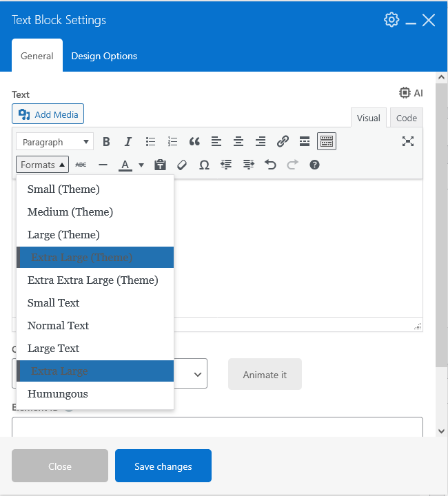Open the text color picker arrow
The image size is (448, 496).
141,165
